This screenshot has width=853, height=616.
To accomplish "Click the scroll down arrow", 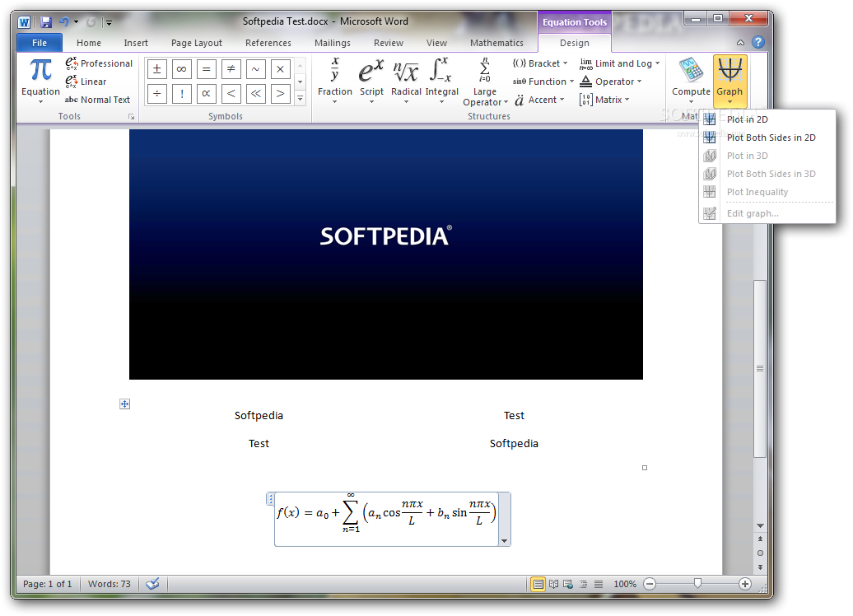I will [x=760, y=525].
